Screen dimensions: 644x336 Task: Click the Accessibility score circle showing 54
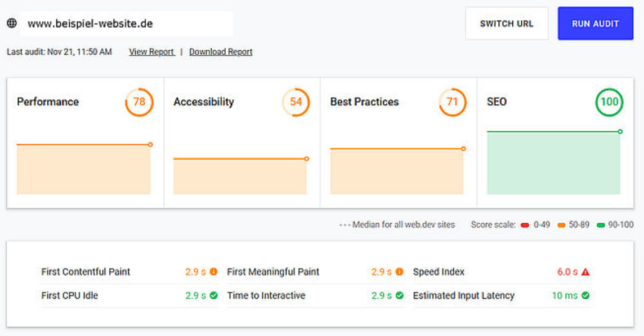click(296, 102)
